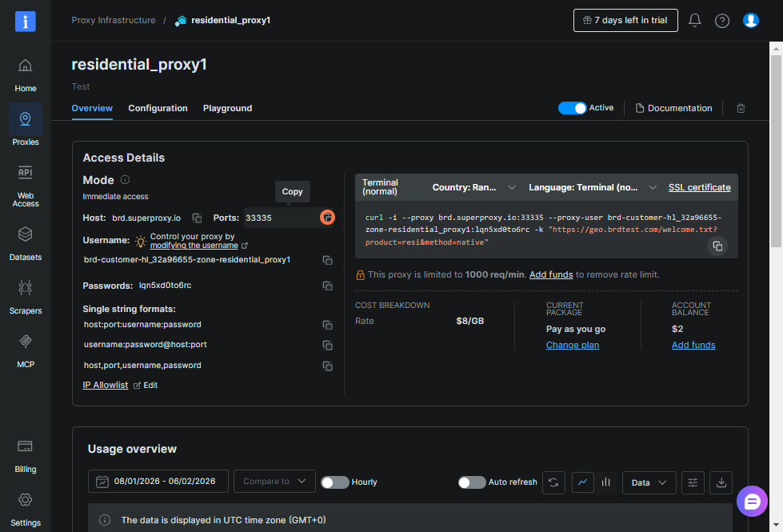Copy the port 33335 value

point(327,218)
